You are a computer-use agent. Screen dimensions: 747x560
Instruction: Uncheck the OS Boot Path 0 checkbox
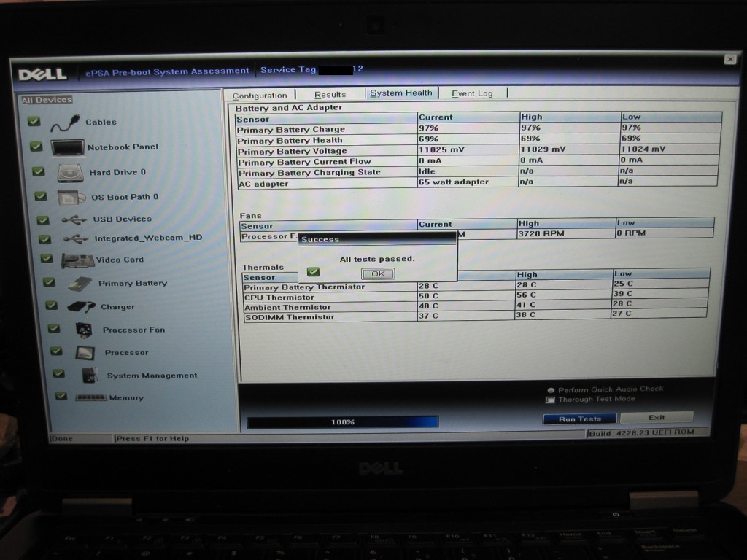[x=41, y=196]
